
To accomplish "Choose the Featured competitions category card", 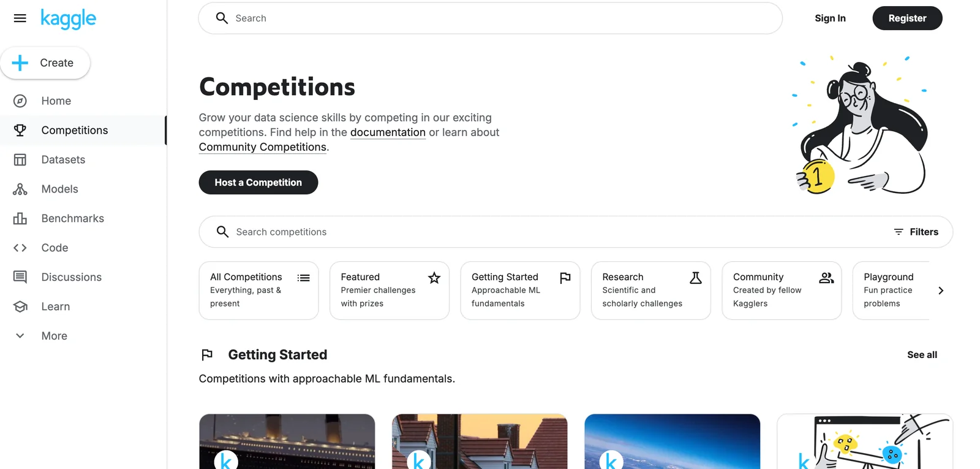I will tap(389, 291).
